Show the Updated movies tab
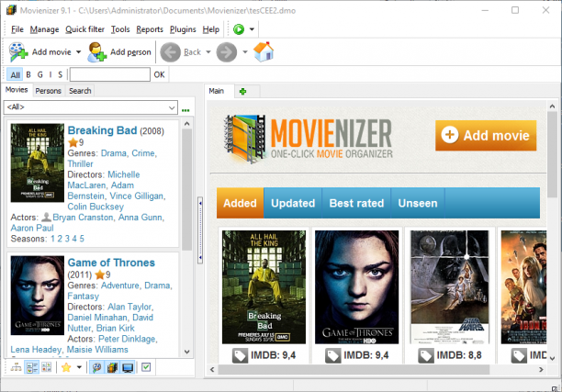The height and width of the screenshot is (392, 562). point(293,203)
